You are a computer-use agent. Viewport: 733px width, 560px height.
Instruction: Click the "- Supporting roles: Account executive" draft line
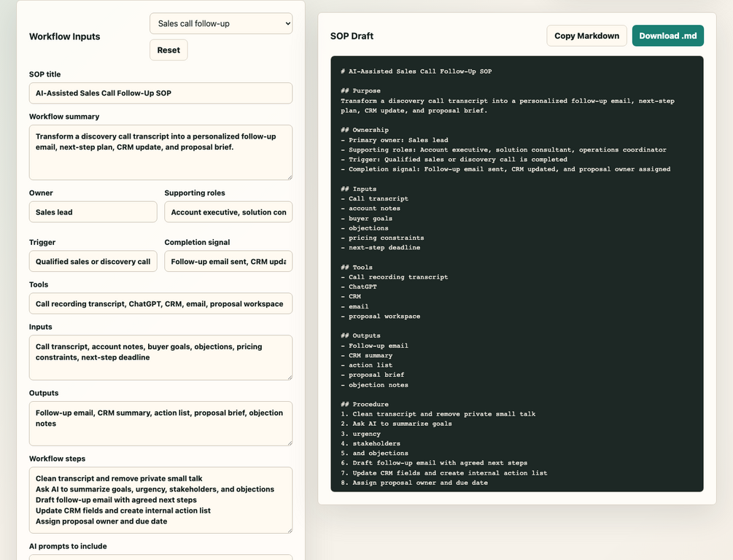pos(503,149)
